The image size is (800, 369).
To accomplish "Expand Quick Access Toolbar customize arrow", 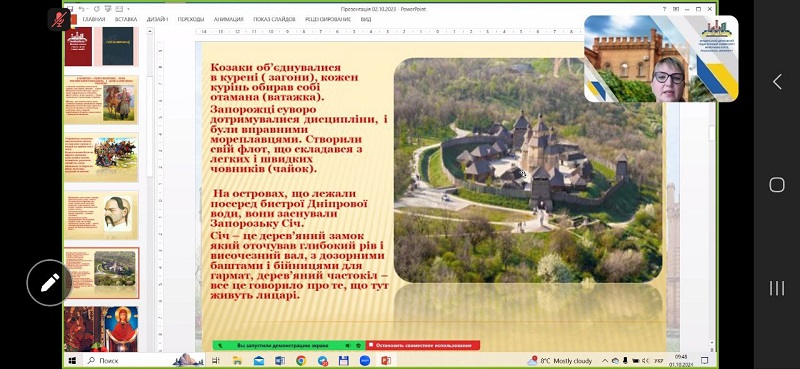I will click(129, 9).
